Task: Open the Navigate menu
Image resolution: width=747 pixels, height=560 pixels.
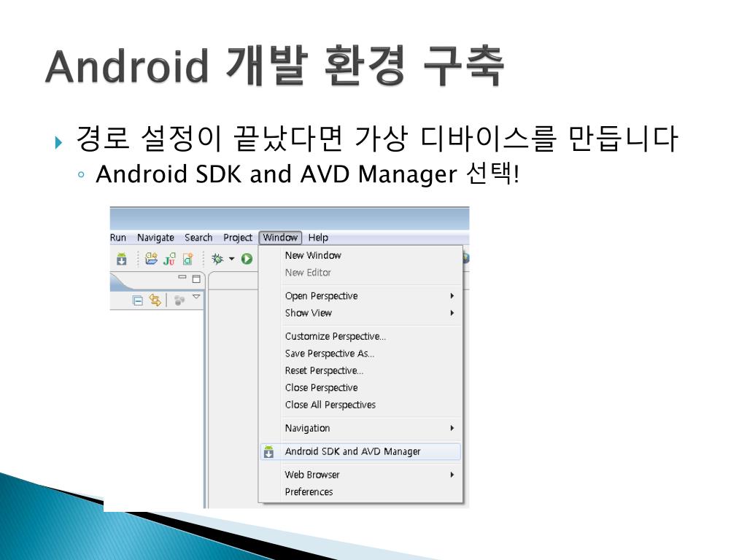Action: (155, 238)
